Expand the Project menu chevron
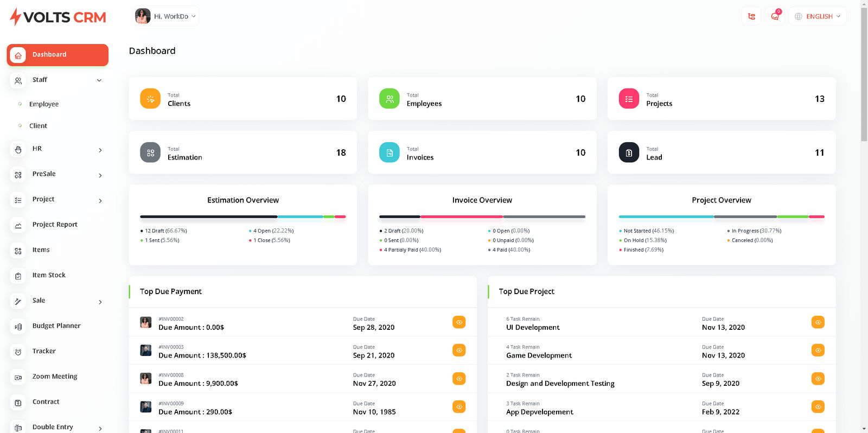Image resolution: width=868 pixels, height=433 pixels. pyautogui.click(x=100, y=201)
